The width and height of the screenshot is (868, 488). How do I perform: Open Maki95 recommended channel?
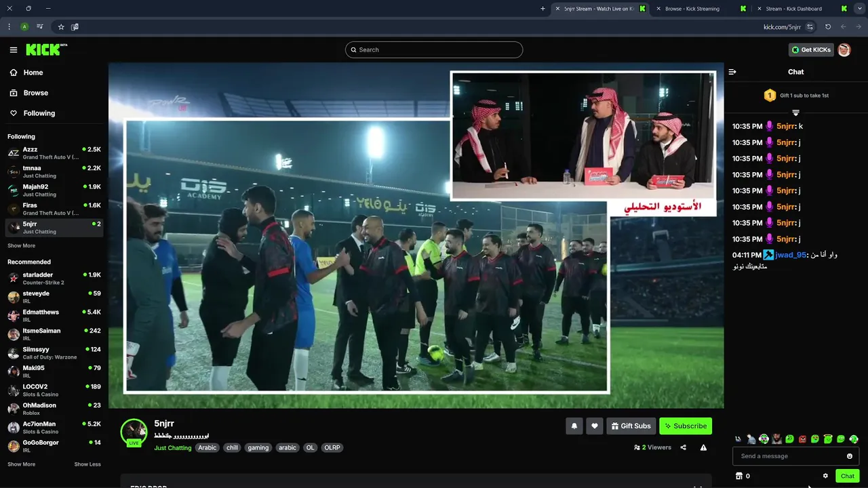click(x=54, y=371)
